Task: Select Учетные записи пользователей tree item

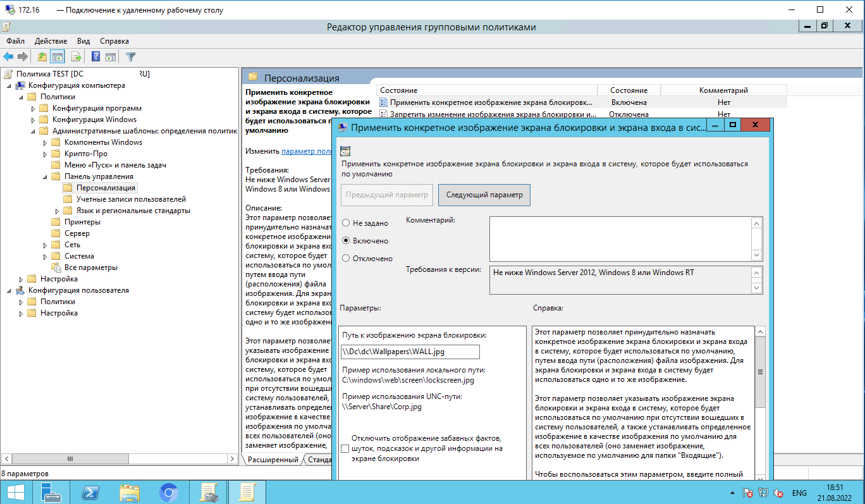Action: [x=131, y=199]
